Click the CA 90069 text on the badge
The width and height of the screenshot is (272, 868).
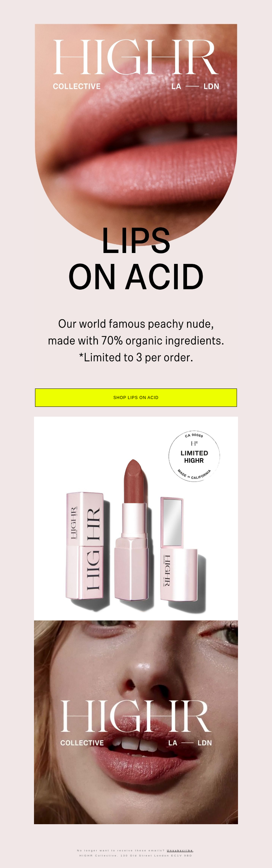pos(194,435)
